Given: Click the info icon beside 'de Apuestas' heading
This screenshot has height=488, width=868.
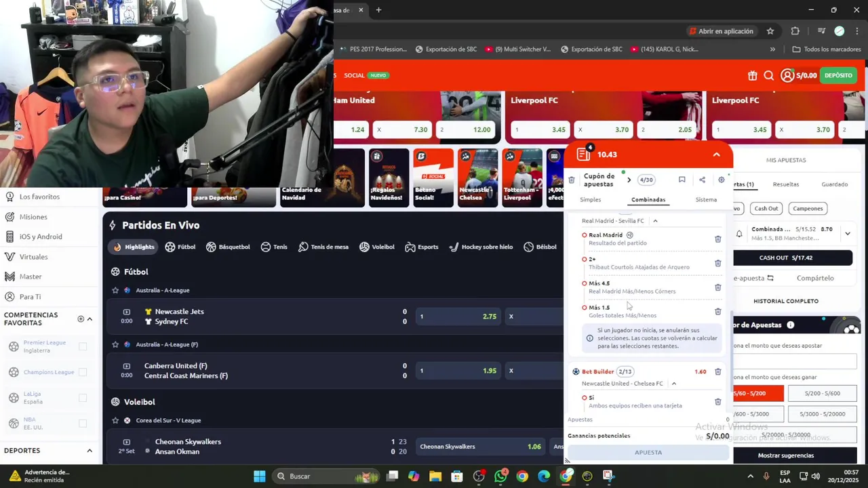Looking at the screenshot, I should click(x=791, y=325).
